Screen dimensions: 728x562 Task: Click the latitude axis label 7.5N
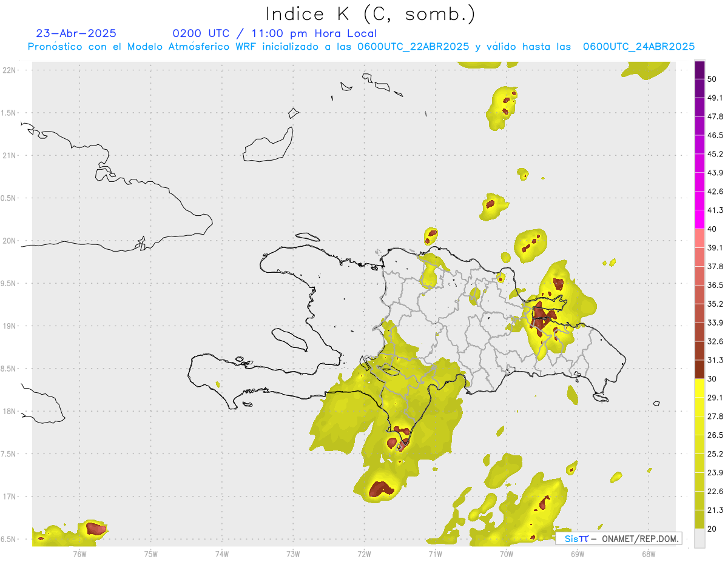(9, 454)
